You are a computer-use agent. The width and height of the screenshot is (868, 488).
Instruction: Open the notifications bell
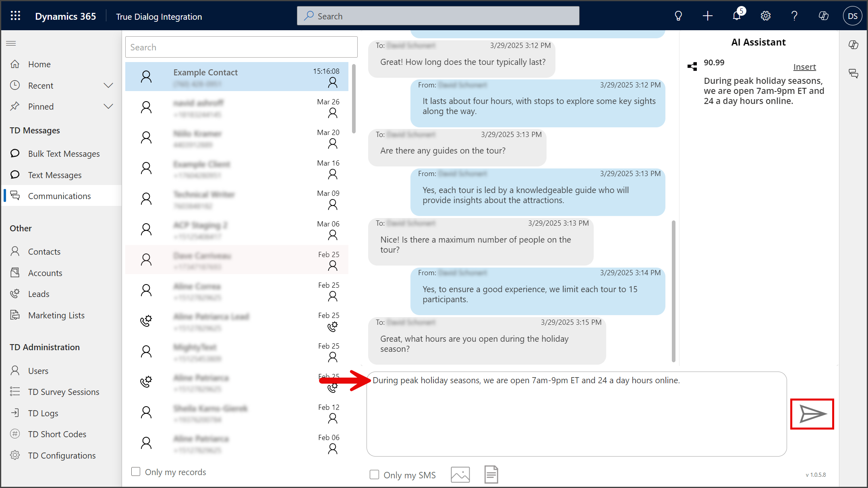(x=737, y=16)
